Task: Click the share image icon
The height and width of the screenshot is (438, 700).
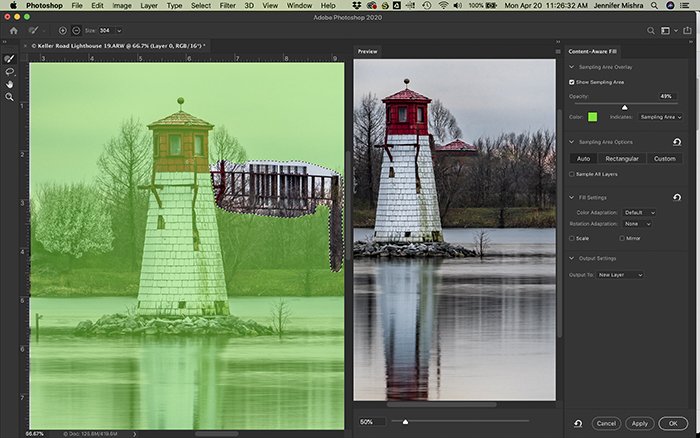Action: pyautogui.click(x=688, y=31)
